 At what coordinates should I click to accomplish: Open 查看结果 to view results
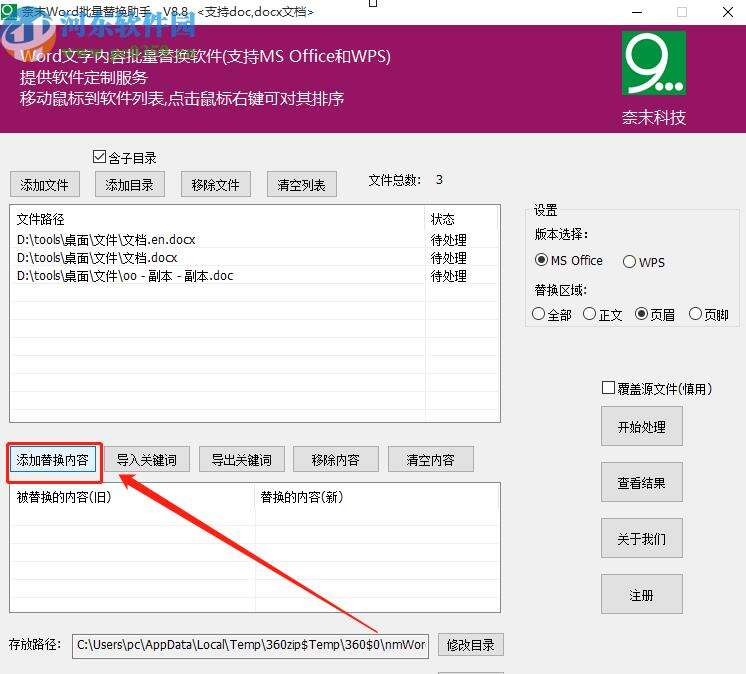point(642,482)
